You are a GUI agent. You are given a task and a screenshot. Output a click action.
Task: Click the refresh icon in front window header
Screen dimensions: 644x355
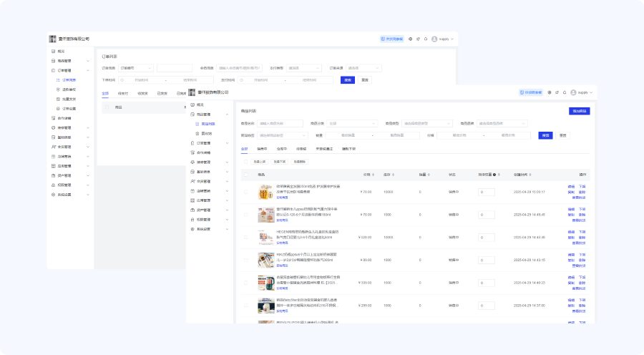557,92
